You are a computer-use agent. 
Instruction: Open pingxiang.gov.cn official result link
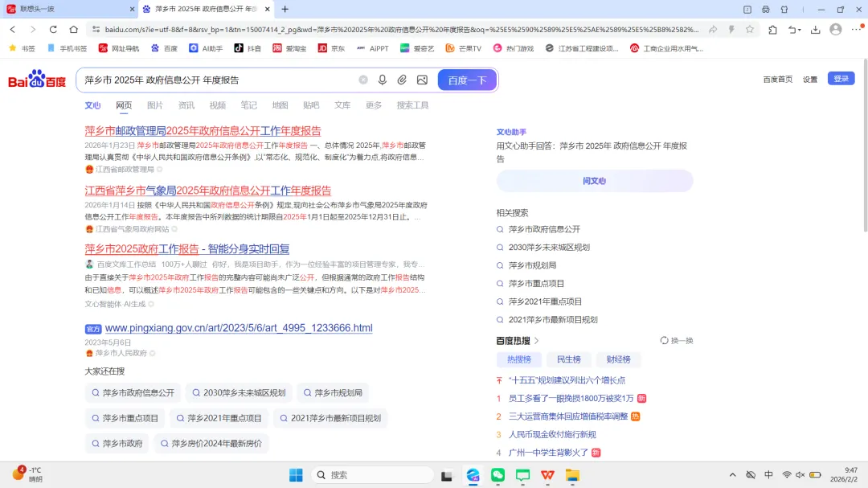[239, 328]
